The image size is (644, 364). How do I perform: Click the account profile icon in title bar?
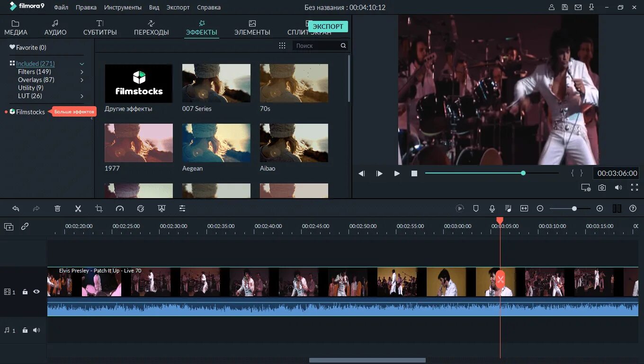(x=552, y=7)
